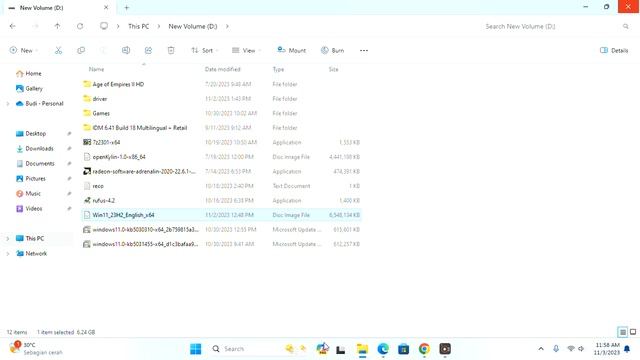Toggle the Details pane
Viewport: 640px width, 360px height.
pyautogui.click(x=614, y=50)
